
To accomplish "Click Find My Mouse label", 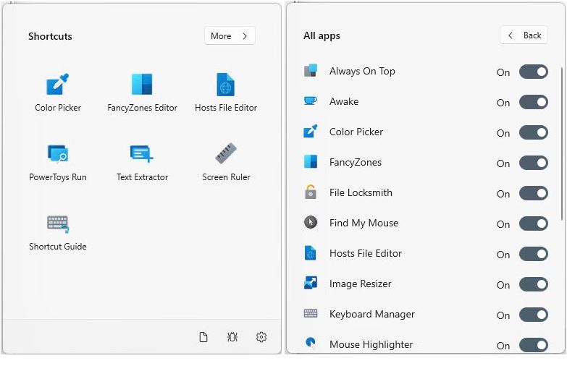I will point(364,223).
